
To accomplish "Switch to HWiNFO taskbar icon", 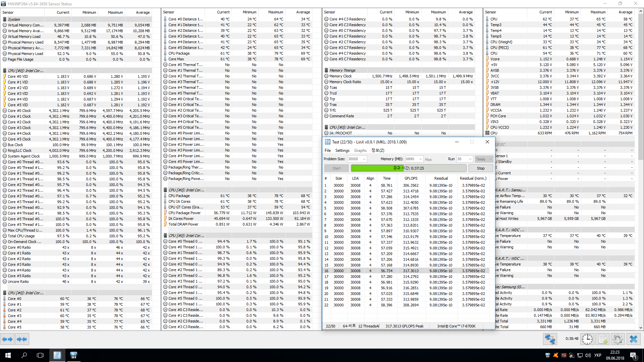I will pyautogui.click(x=73, y=355).
